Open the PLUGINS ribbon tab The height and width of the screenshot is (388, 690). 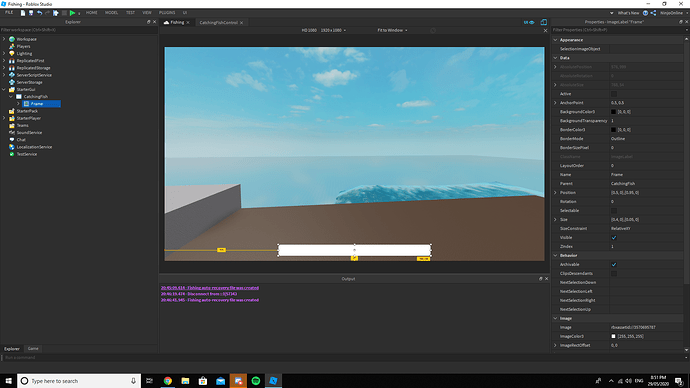click(167, 13)
